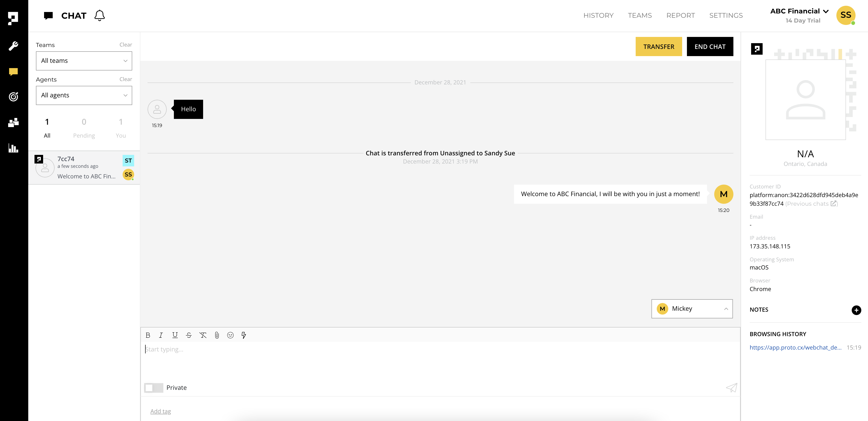Select the You chats tab
This screenshot has height=421, width=868.
(121, 128)
